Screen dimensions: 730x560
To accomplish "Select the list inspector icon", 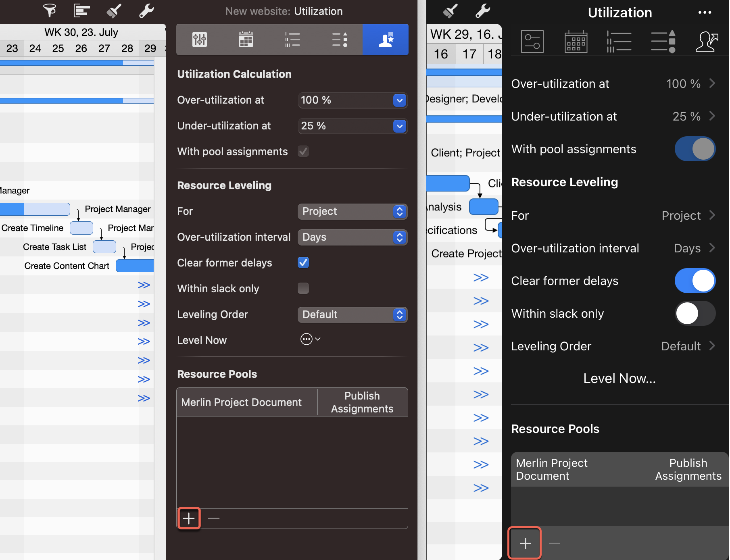I will pyautogui.click(x=292, y=40).
